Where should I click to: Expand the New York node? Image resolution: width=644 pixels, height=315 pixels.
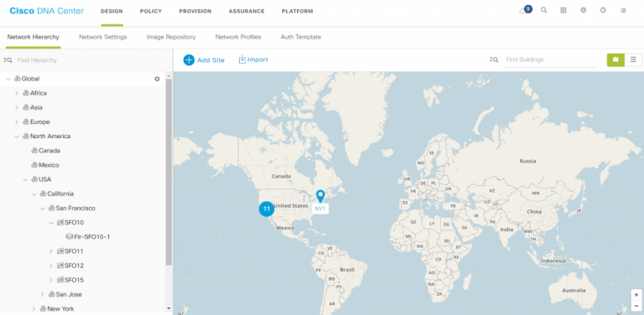34,308
